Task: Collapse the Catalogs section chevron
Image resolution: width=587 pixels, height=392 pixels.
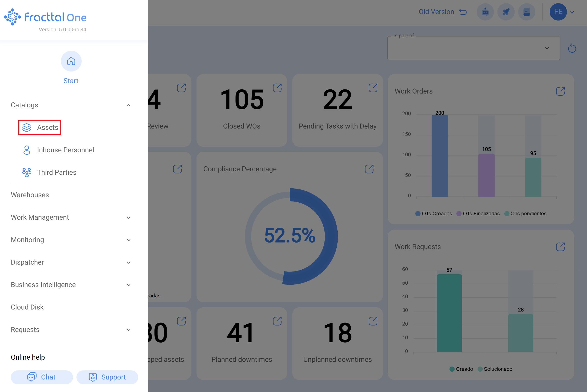Action: coord(129,105)
